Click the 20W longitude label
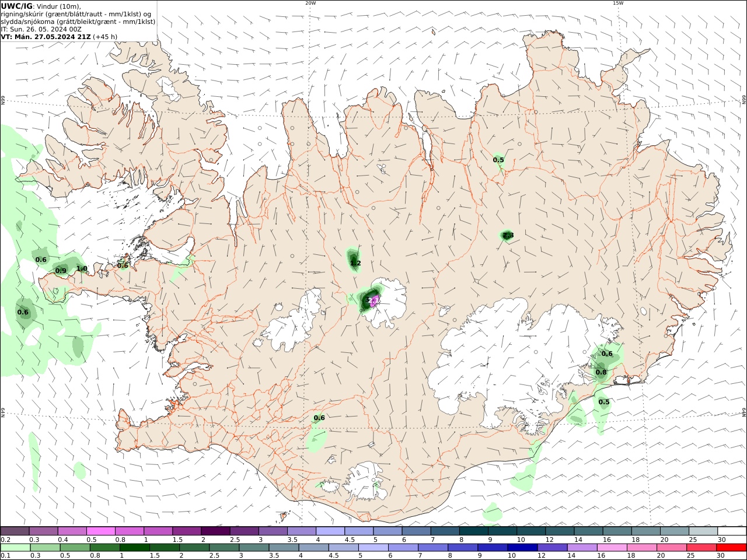This screenshot has width=747, height=560. (310, 3)
